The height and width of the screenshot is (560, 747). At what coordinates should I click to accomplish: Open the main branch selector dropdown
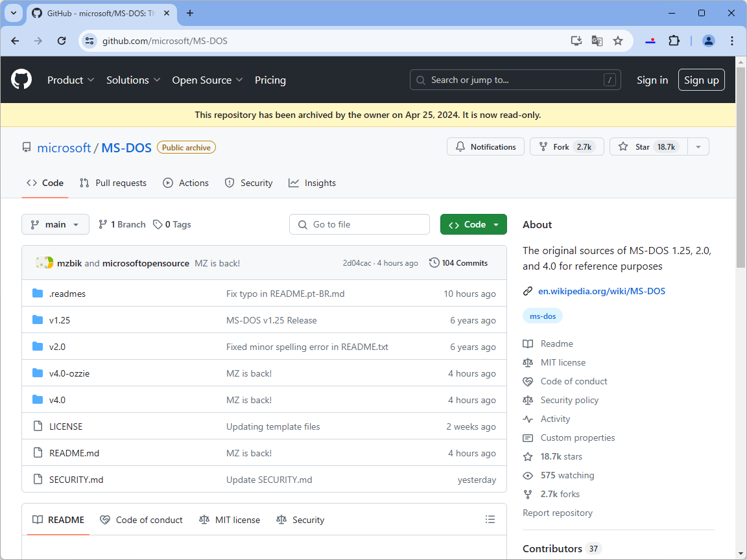point(55,224)
